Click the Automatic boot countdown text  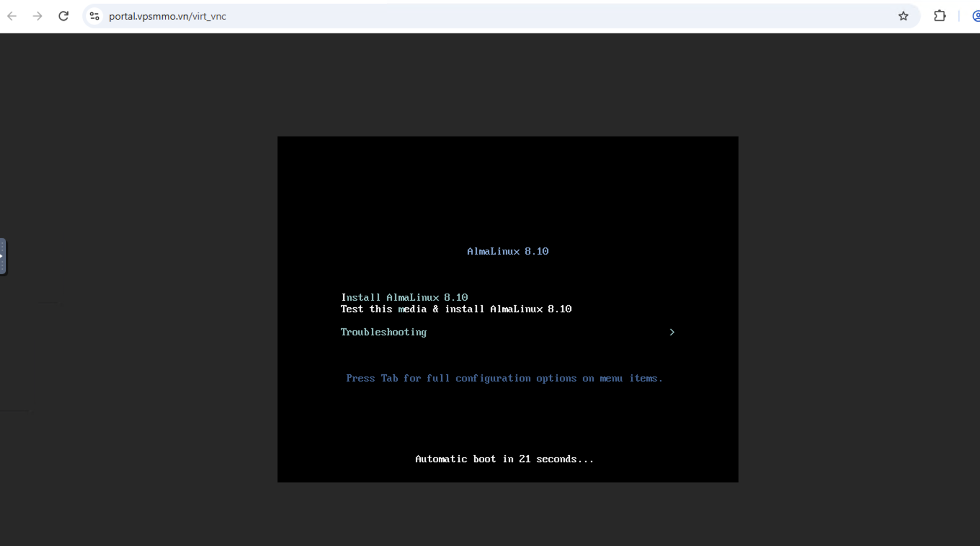(504, 459)
